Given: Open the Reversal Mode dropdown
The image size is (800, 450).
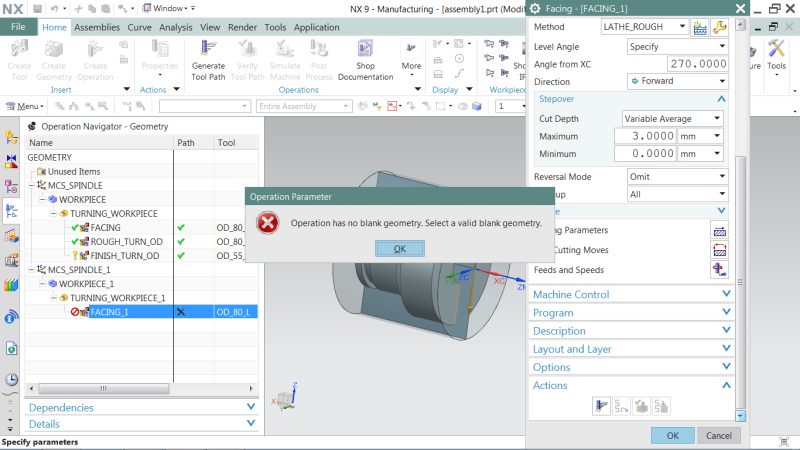Looking at the screenshot, I should 677,177.
